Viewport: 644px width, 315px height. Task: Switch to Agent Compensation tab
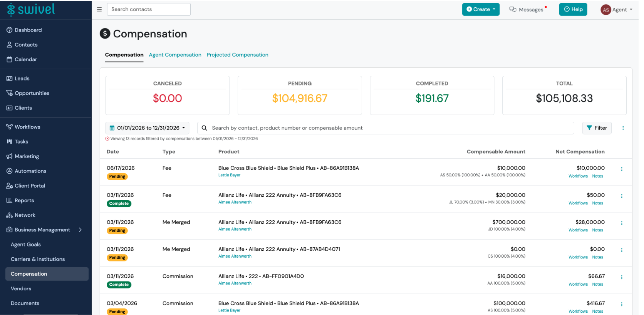click(175, 55)
